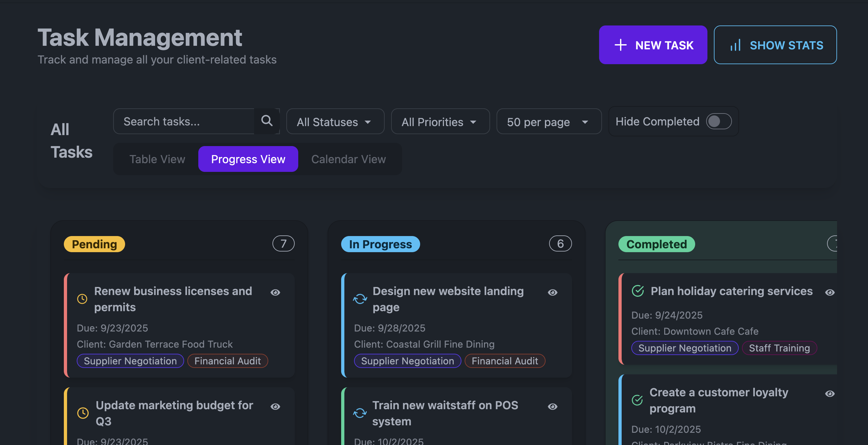Click 'Client: Coastal Grill Fine Dining' text
Image resolution: width=868 pixels, height=445 pixels.
pyautogui.click(x=424, y=344)
